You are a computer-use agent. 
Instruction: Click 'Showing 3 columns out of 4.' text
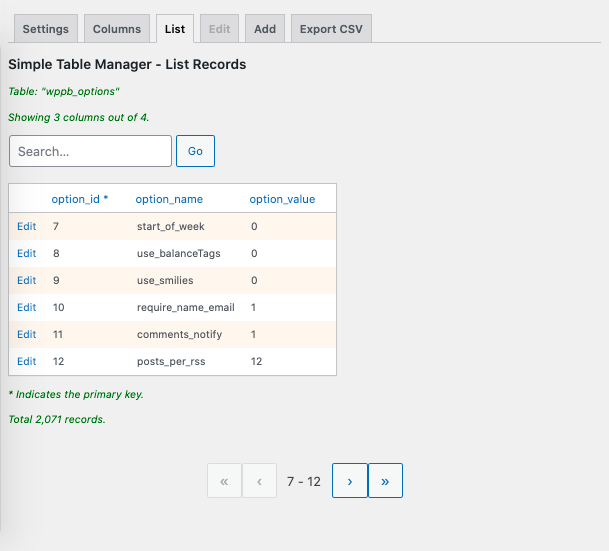click(x=78, y=117)
